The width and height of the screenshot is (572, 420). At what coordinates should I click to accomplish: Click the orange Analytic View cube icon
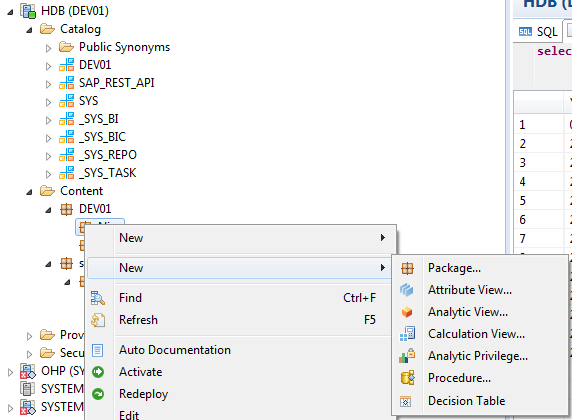click(x=407, y=312)
